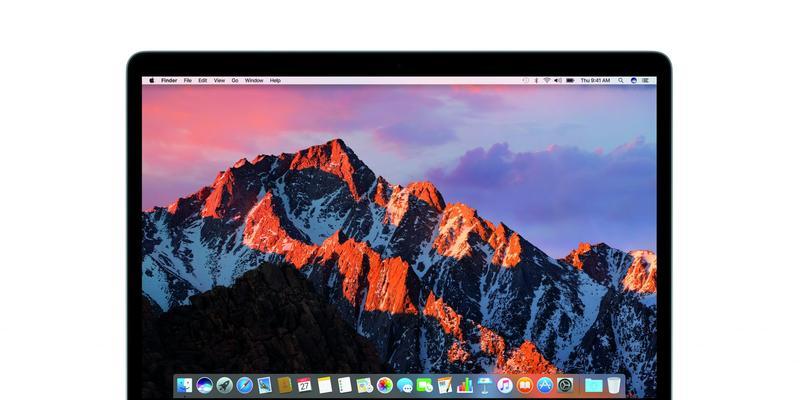The height and width of the screenshot is (400, 800).
Task: Open Numbers bar chart icon
Action: (x=465, y=385)
